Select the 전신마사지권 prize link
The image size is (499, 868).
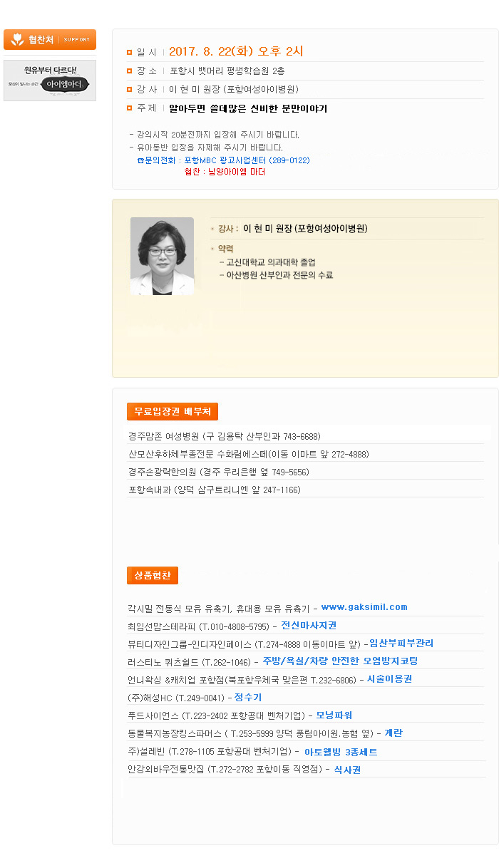point(309,625)
